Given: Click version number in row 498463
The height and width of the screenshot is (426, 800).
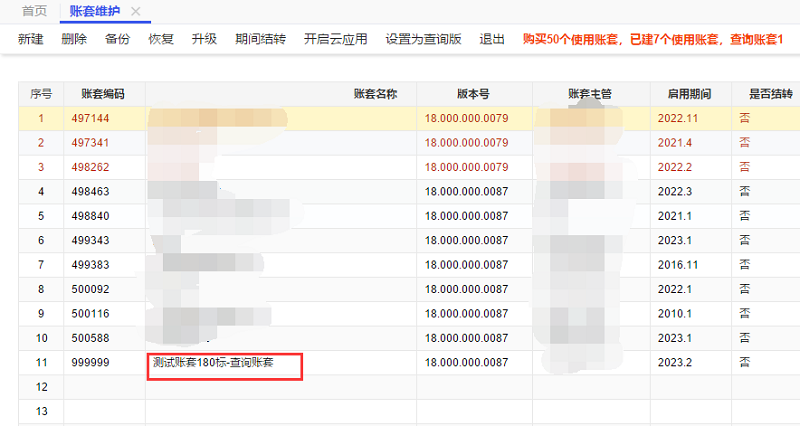Looking at the screenshot, I should [x=466, y=192].
